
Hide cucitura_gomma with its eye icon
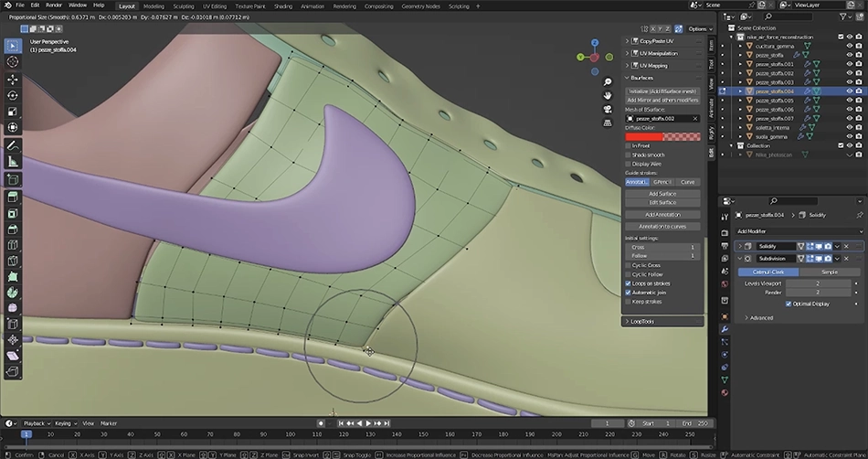click(849, 46)
